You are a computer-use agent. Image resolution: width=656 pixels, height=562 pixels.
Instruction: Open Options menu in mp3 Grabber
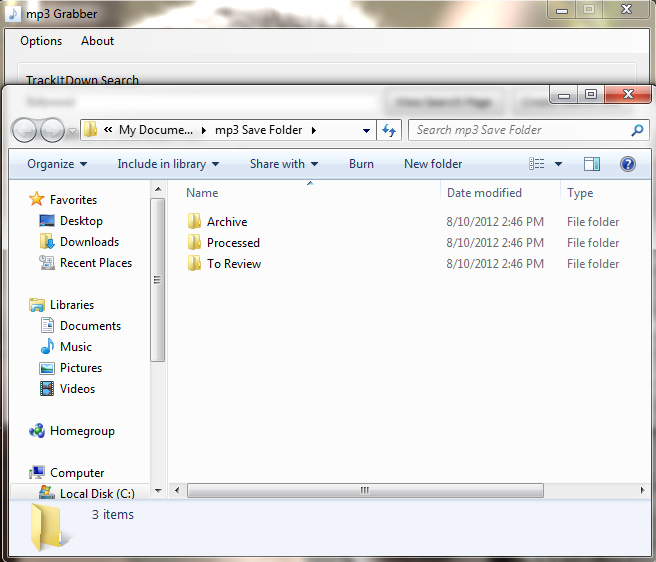[41, 41]
